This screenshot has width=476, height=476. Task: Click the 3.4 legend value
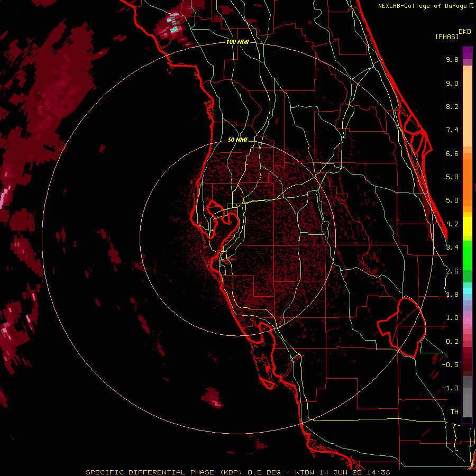(x=452, y=248)
